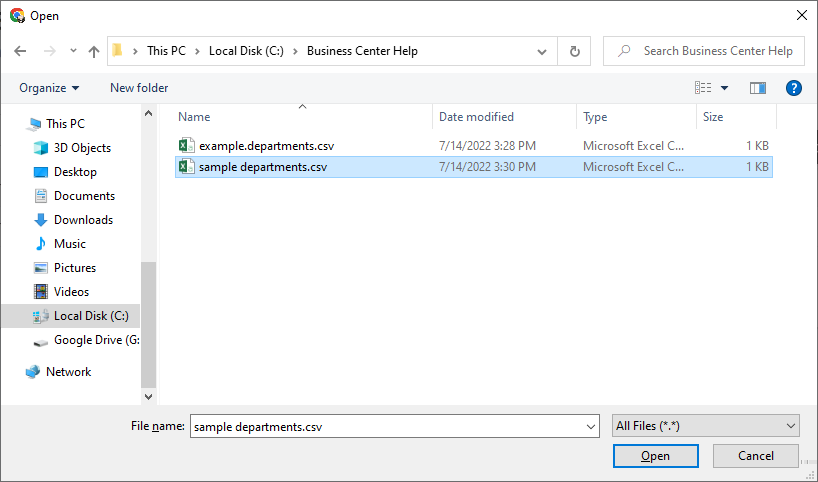Select the example.departments.csv file
This screenshot has height=482, width=818.
(266, 145)
